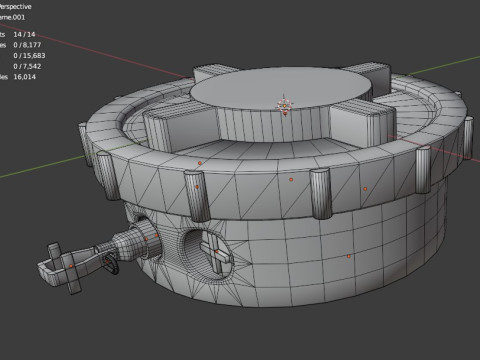Click the object name ending in '.001'
Screen dimensions: 480x360
(x=12, y=17)
